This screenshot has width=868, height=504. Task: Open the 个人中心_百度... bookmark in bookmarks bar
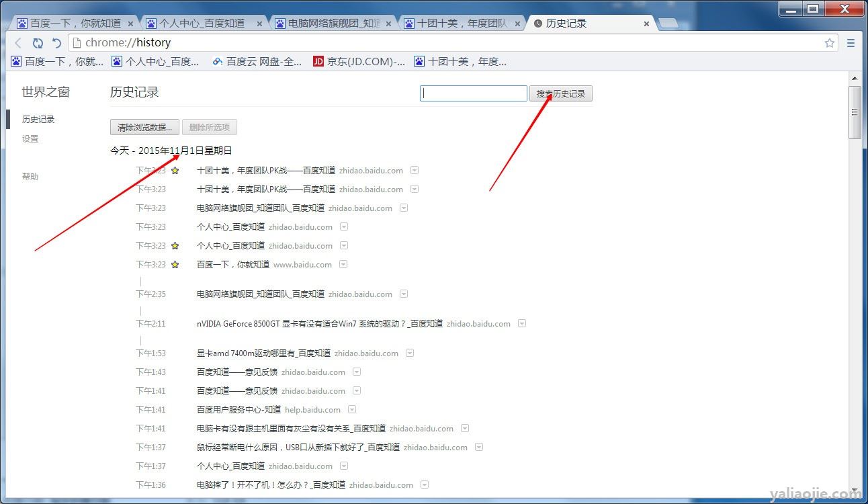(156, 61)
